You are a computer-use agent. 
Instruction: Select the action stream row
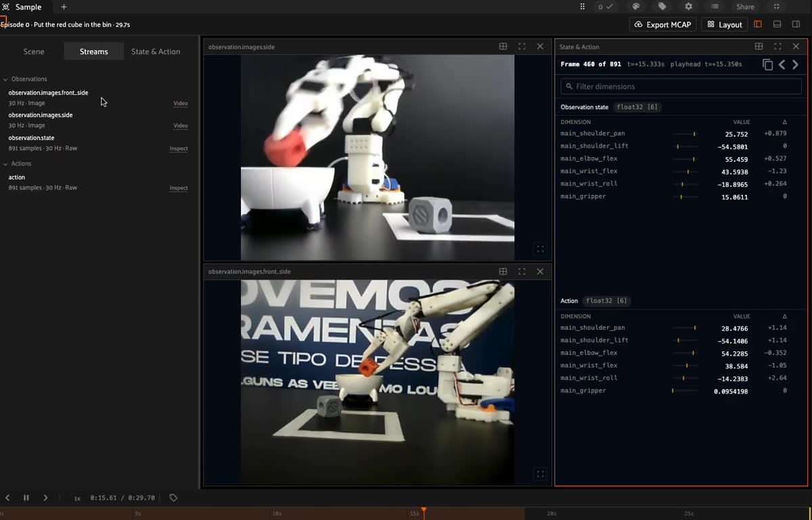[98, 182]
